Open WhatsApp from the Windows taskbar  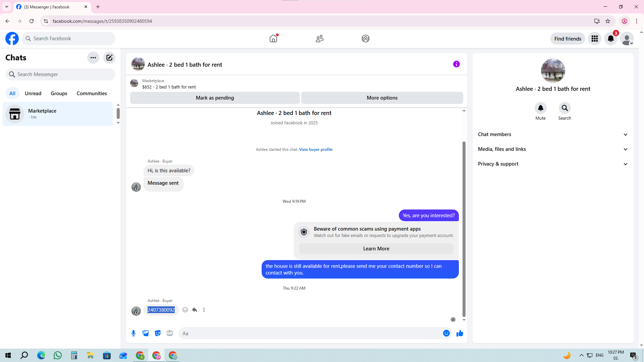[58, 355]
